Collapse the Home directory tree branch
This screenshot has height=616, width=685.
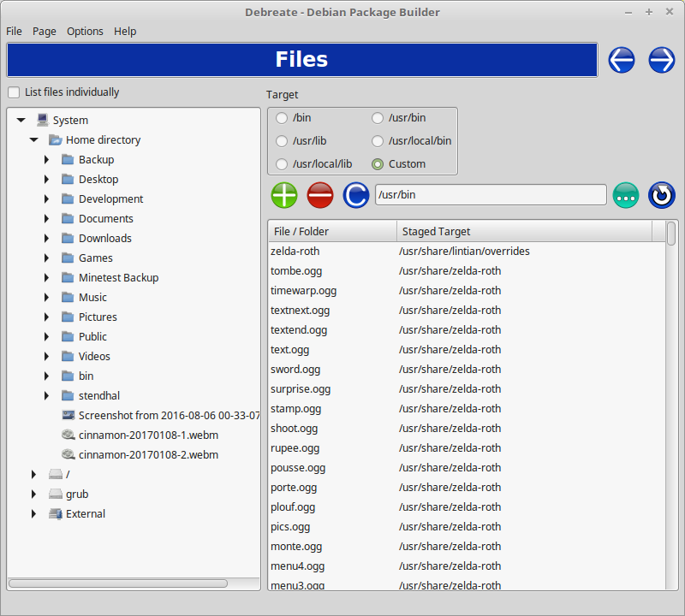pos(33,139)
